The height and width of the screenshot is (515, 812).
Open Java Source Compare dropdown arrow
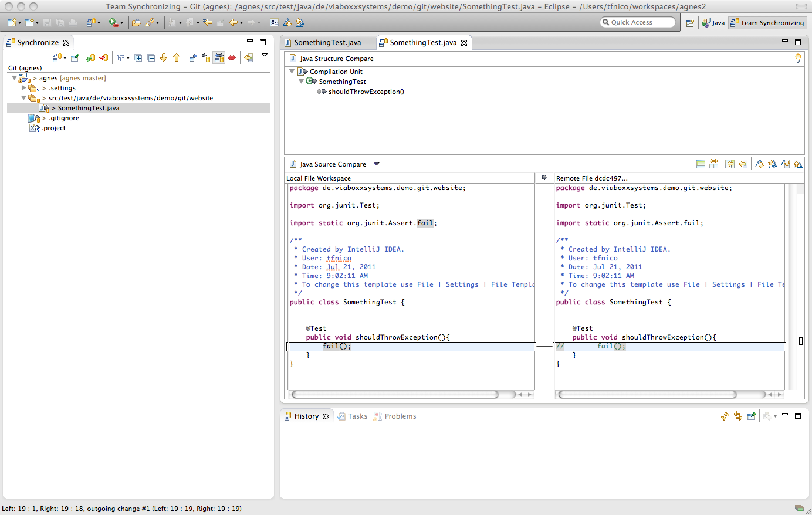(377, 164)
